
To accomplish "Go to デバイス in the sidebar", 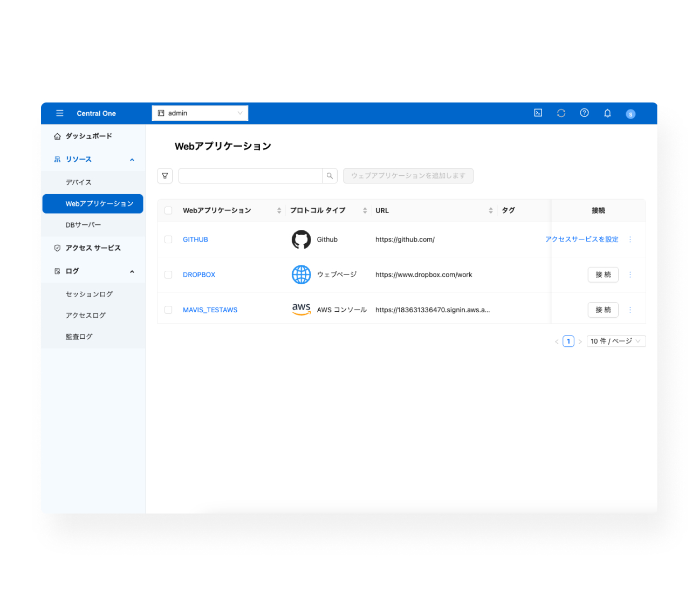I will coord(79,182).
